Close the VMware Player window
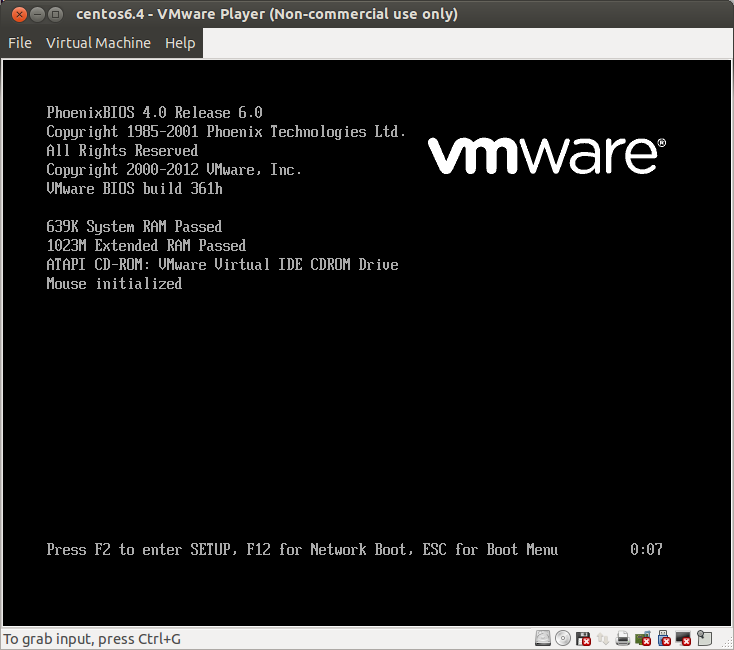Viewport: 734px width, 650px height. [19, 15]
